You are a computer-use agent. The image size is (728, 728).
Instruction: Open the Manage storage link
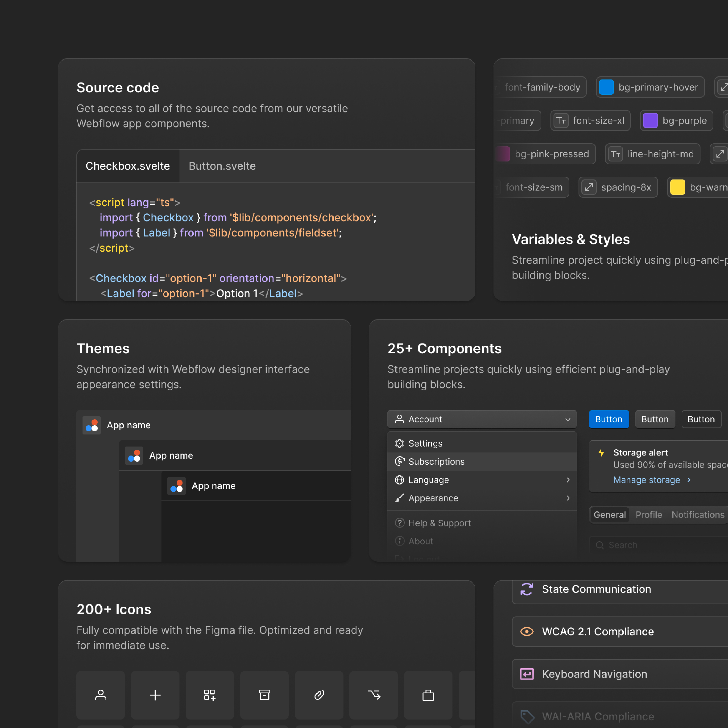coord(647,480)
